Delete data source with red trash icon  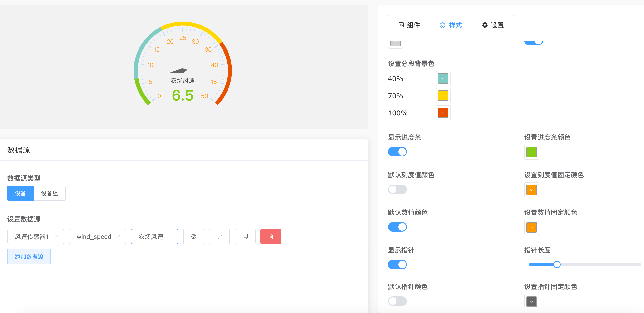click(271, 236)
